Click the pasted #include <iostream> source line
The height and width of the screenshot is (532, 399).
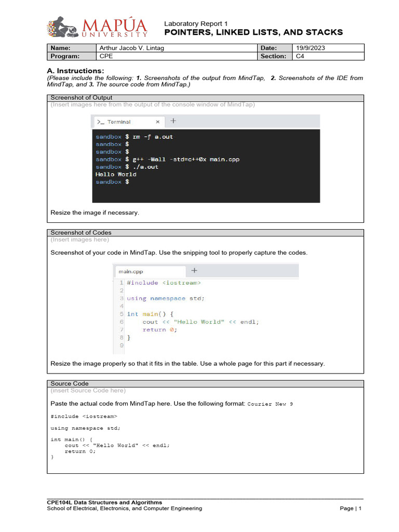click(84, 416)
